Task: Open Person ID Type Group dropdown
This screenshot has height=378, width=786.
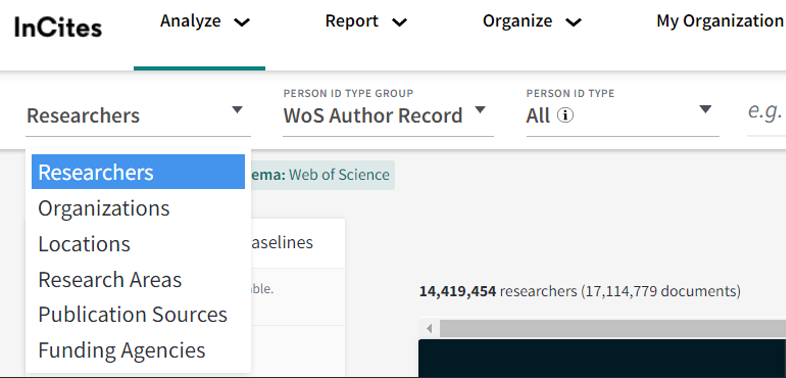Action: tap(388, 115)
